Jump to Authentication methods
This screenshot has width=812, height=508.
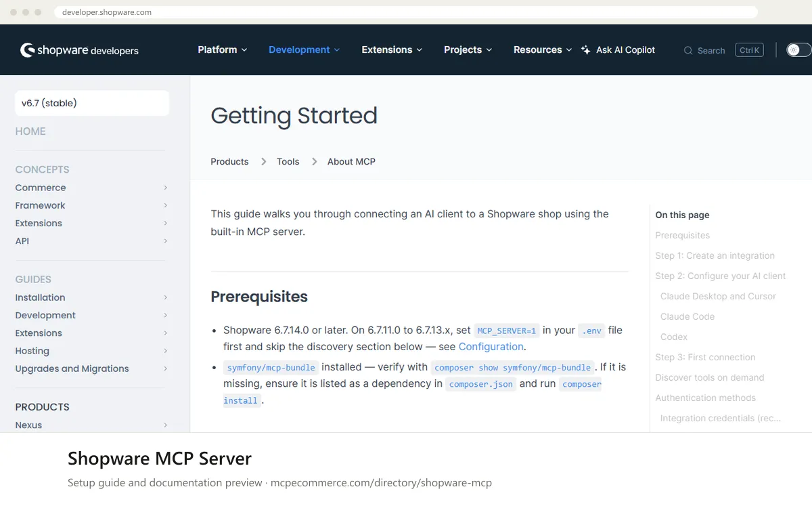tap(706, 398)
